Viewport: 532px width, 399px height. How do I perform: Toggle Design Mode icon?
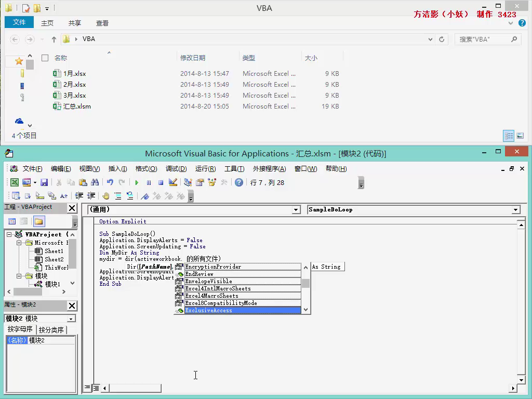(173, 182)
